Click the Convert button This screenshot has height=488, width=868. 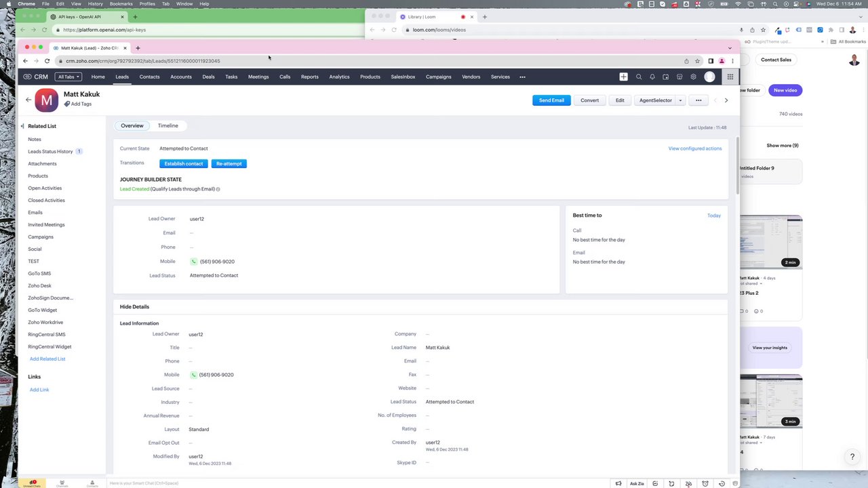[589, 100]
